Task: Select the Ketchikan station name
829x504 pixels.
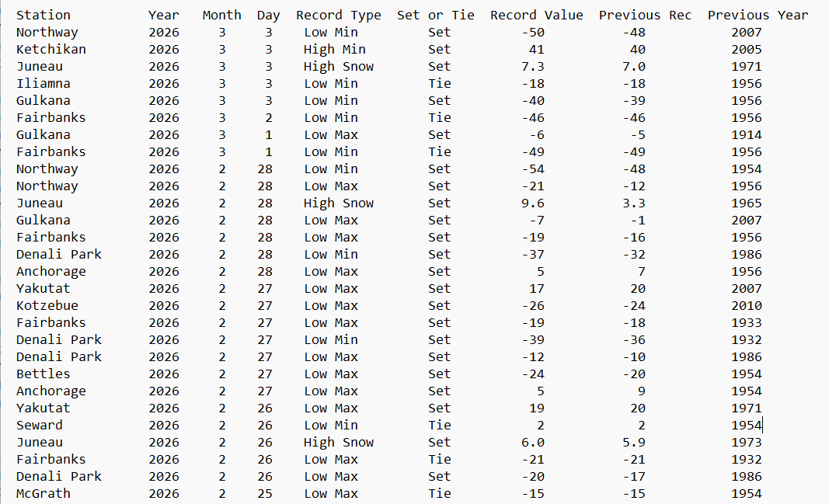Action: click(51, 49)
